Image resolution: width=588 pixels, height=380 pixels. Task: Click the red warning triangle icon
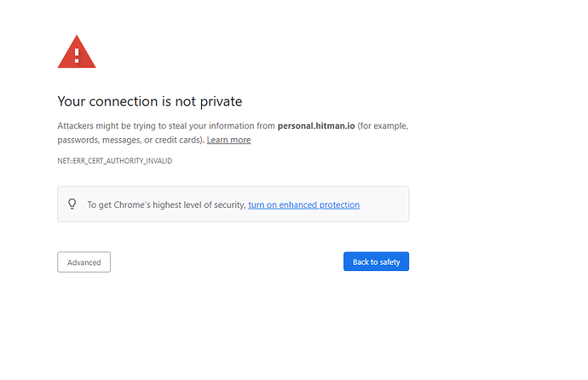(x=77, y=52)
